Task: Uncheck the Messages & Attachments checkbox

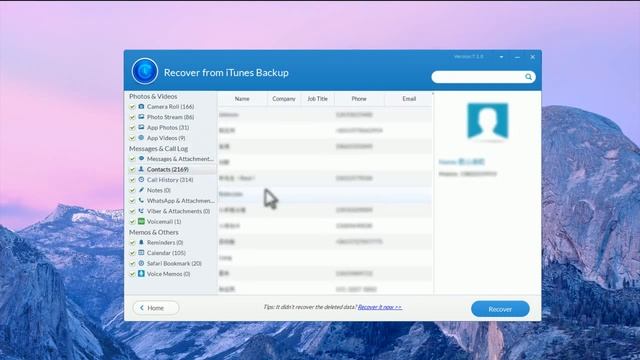Action: tap(132, 159)
